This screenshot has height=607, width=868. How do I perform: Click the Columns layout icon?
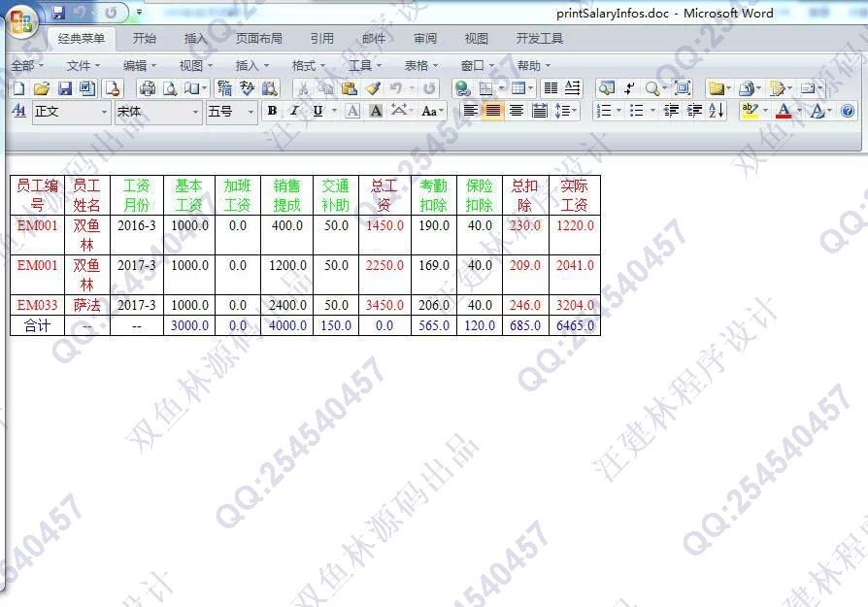[x=551, y=88]
